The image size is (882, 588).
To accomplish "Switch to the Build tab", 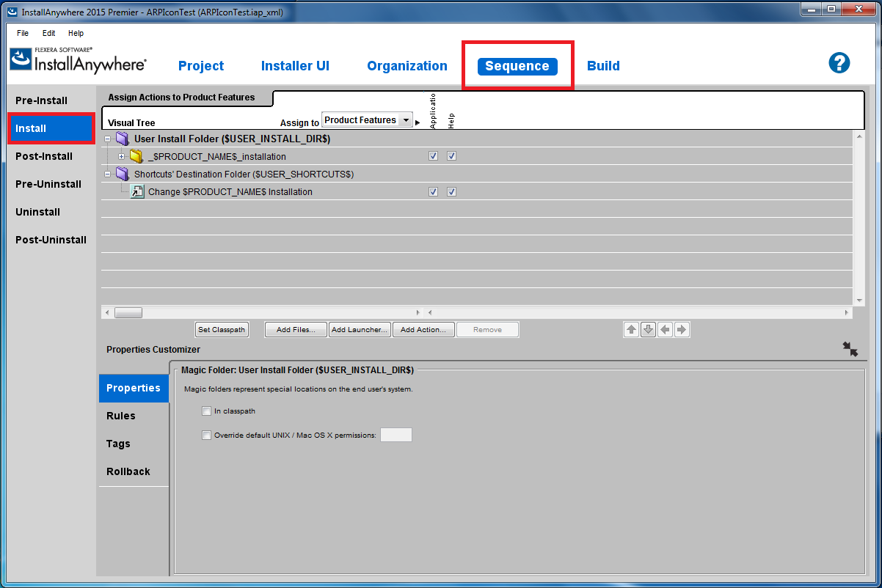I will 603,66.
